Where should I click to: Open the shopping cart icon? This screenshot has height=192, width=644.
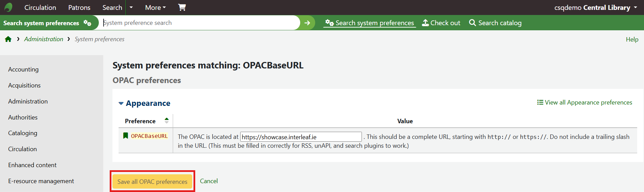tap(182, 7)
